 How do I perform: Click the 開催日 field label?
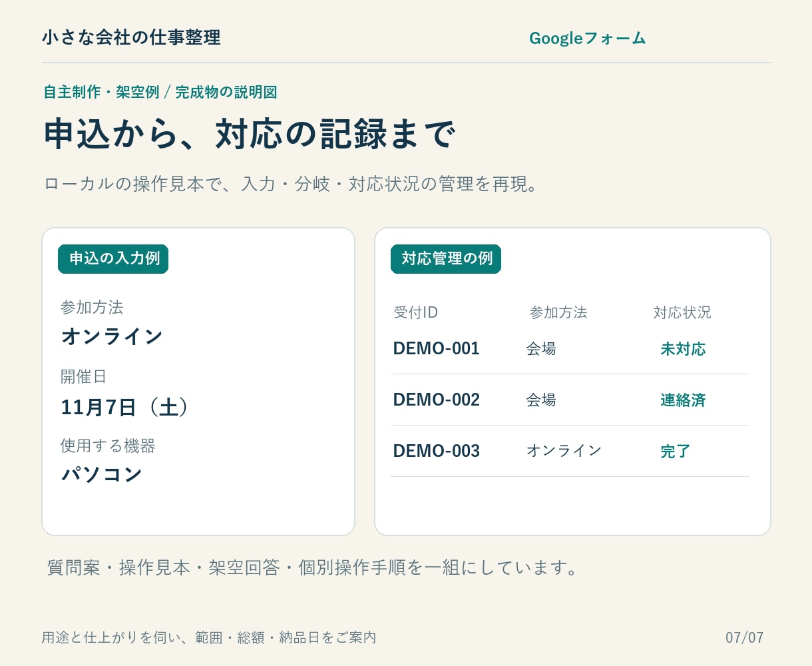tap(83, 377)
